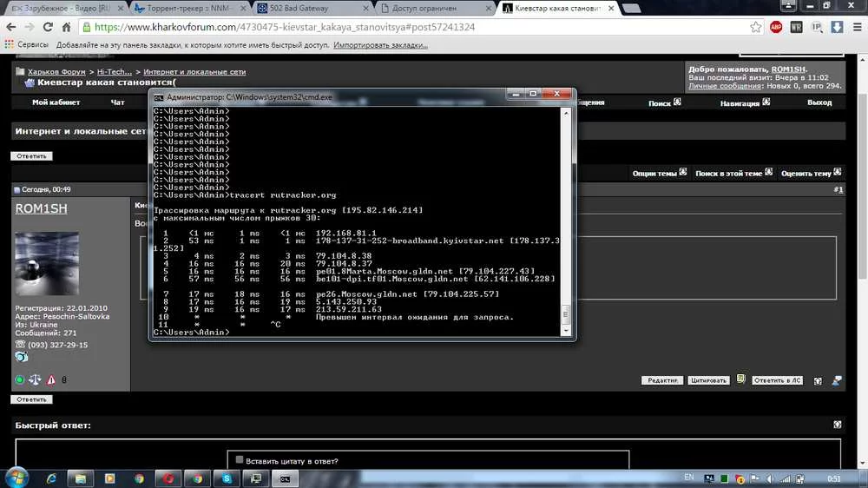The image size is (868, 488).
Task: Click the online status indicator under ROM1SH
Action: point(19,380)
